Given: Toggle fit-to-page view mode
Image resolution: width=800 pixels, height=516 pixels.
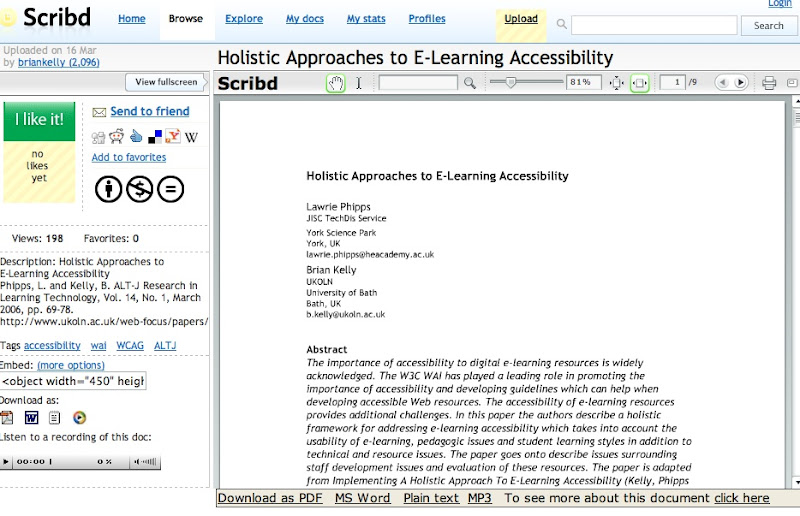Looking at the screenshot, I should [x=617, y=83].
